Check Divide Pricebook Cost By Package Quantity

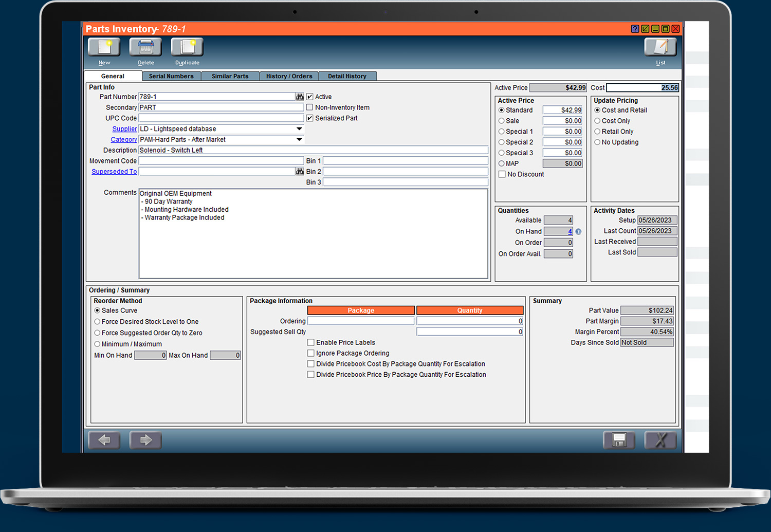tap(311, 364)
